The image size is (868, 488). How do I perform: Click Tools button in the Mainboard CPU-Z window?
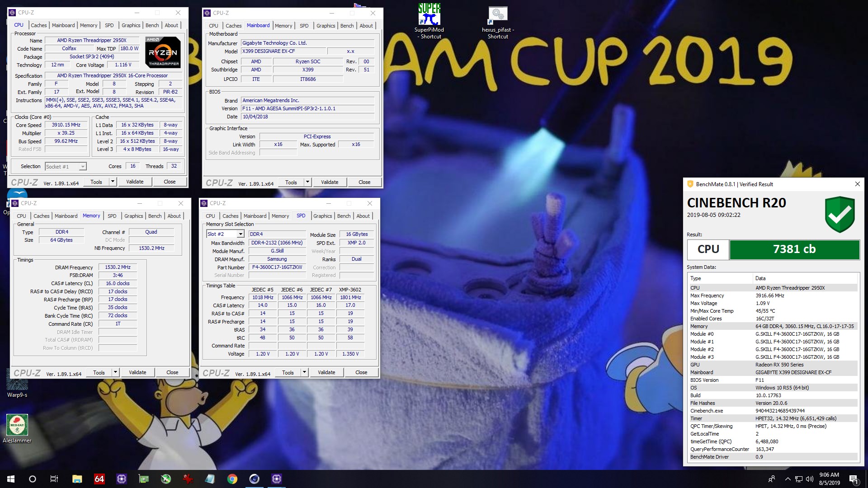pyautogui.click(x=291, y=182)
